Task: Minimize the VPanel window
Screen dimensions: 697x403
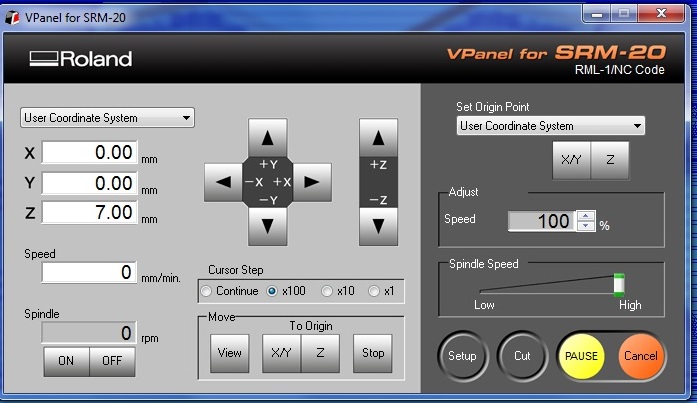Action: pyautogui.click(x=597, y=15)
